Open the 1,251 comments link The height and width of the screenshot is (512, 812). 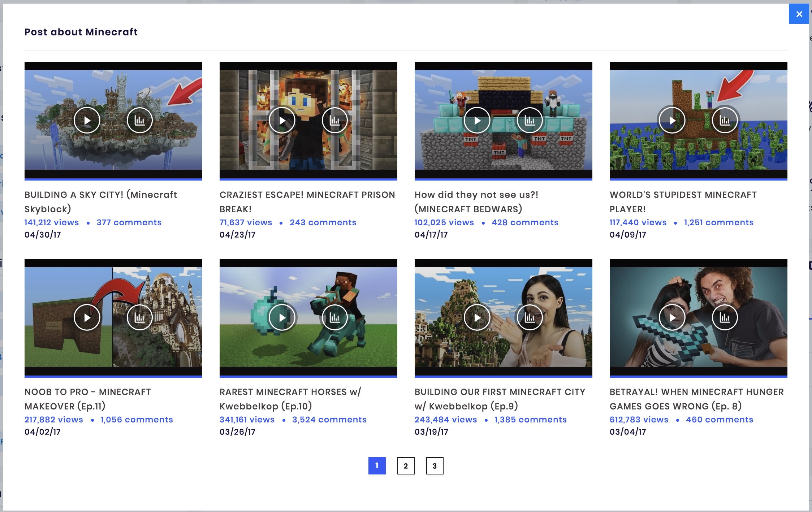(x=719, y=222)
